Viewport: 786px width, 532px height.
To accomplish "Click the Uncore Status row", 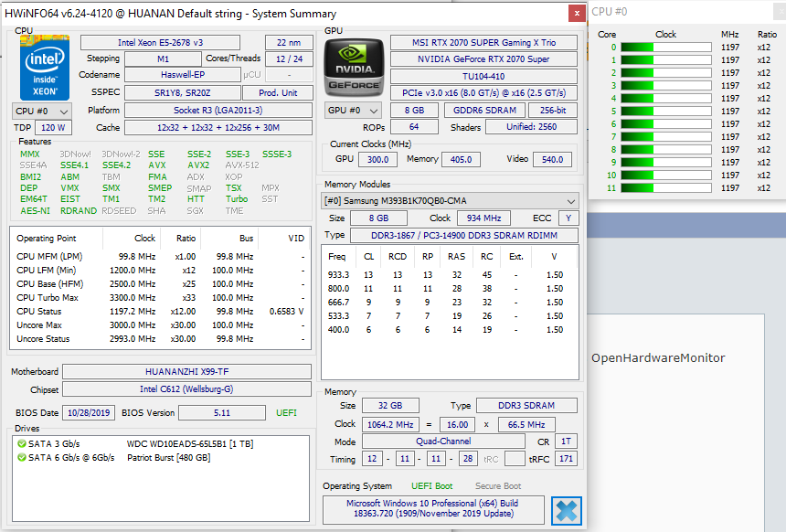I will coord(161,339).
